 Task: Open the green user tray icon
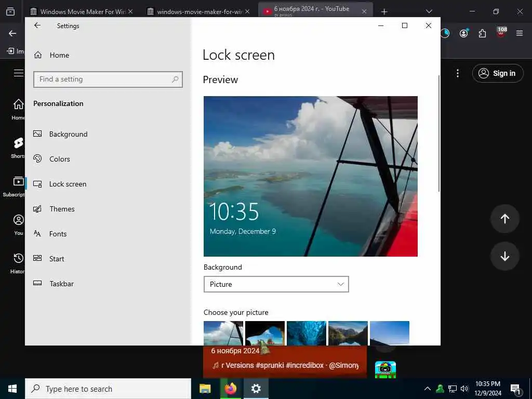click(x=440, y=389)
